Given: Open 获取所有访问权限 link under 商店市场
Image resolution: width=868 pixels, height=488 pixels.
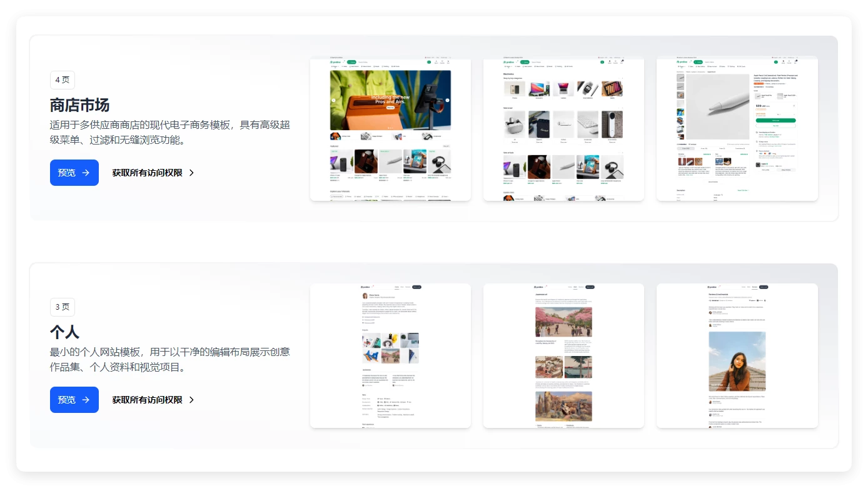Looking at the screenshot, I should pos(148,173).
